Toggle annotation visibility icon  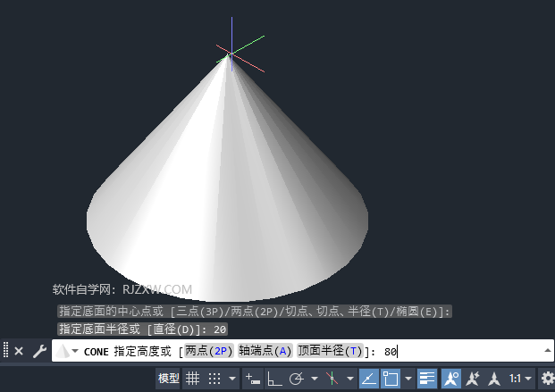[x=451, y=379]
